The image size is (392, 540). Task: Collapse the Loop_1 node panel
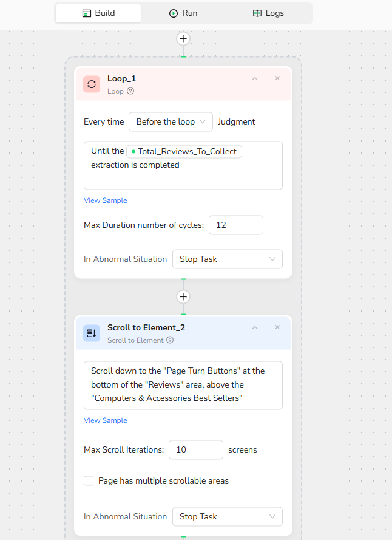255,78
